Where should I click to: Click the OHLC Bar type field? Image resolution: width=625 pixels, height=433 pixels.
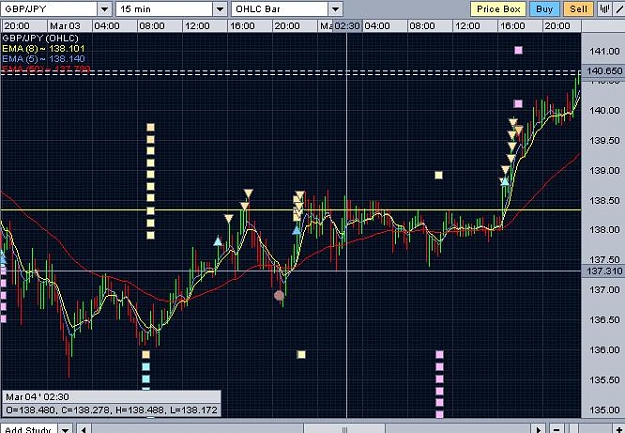(x=280, y=9)
